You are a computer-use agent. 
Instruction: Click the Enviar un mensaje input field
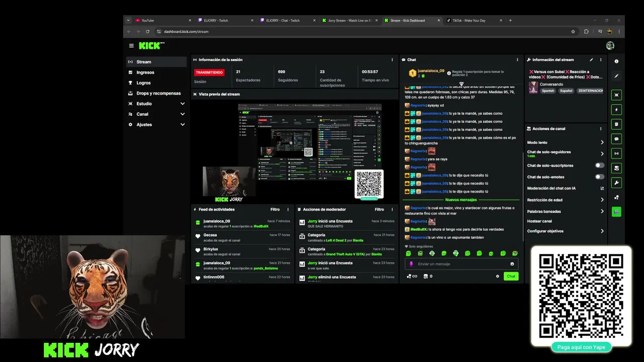461,264
